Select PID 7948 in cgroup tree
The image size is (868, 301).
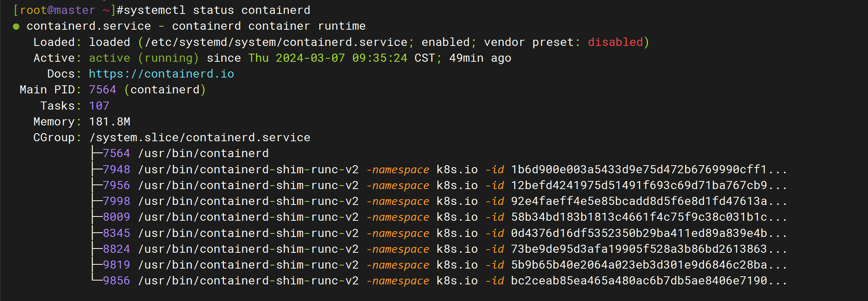point(117,169)
